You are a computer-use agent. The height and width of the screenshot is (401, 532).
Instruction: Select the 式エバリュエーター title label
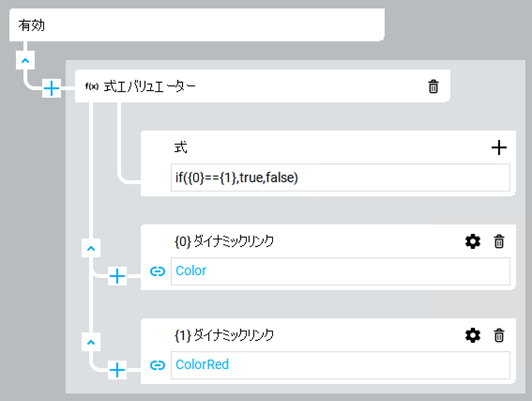pyautogui.click(x=149, y=87)
